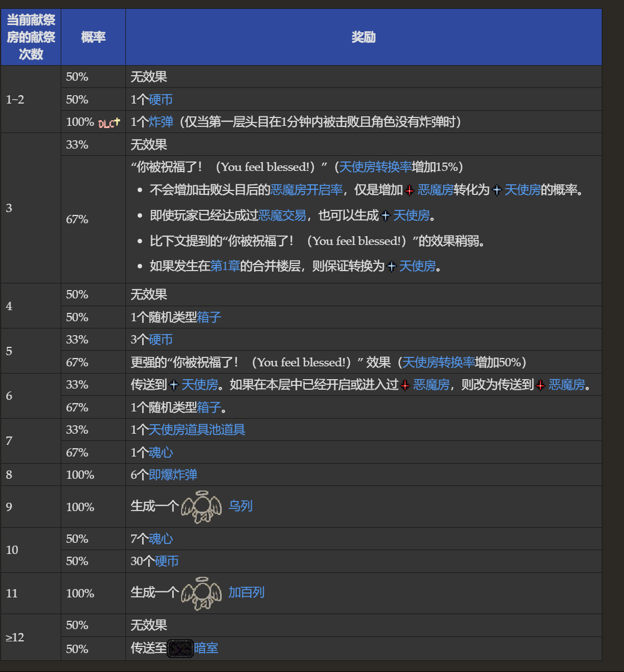Click the angel room icon after '传送到' in row 6
This screenshot has width=624, height=672.
coord(174,385)
